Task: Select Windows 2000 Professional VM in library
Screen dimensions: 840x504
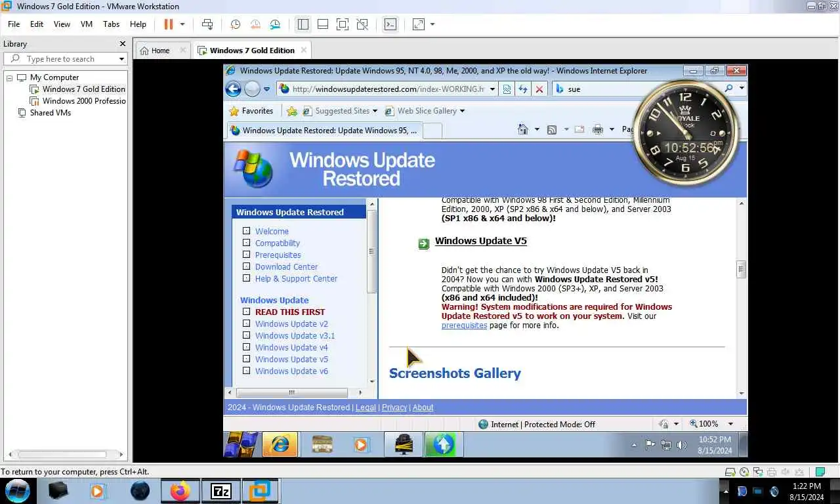Action: click(84, 101)
